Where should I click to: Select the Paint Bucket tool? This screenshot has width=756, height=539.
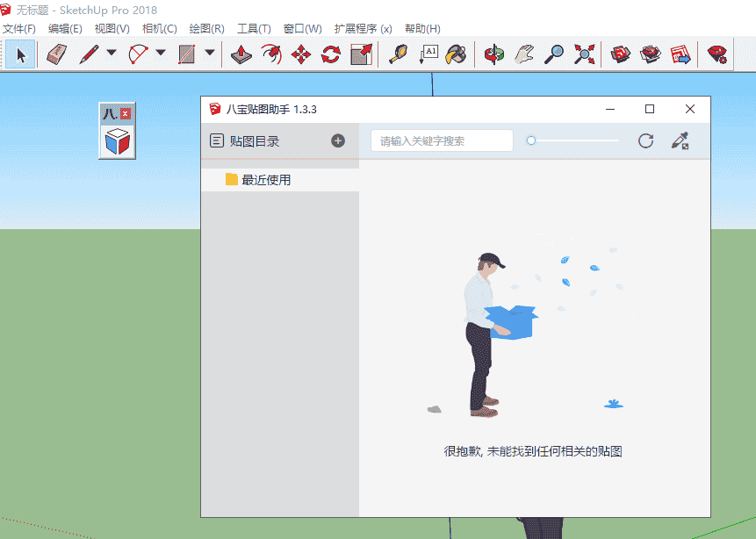coord(457,54)
